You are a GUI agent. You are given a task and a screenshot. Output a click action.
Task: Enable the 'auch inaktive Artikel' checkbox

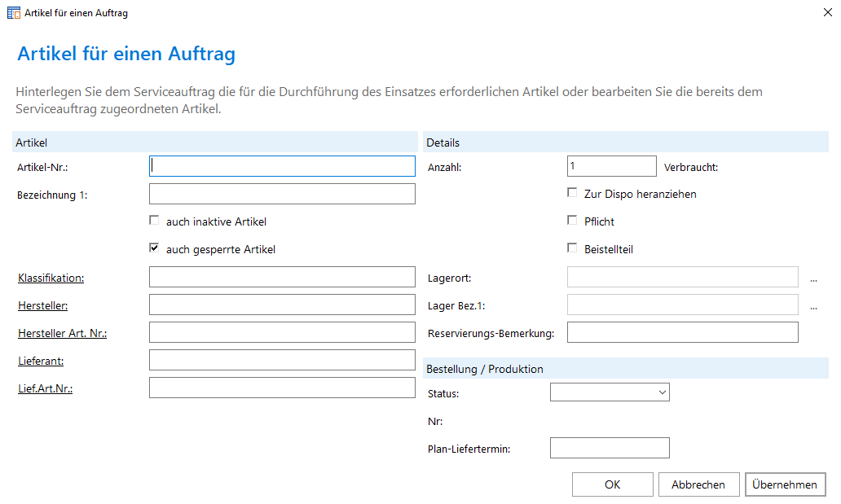pos(154,221)
